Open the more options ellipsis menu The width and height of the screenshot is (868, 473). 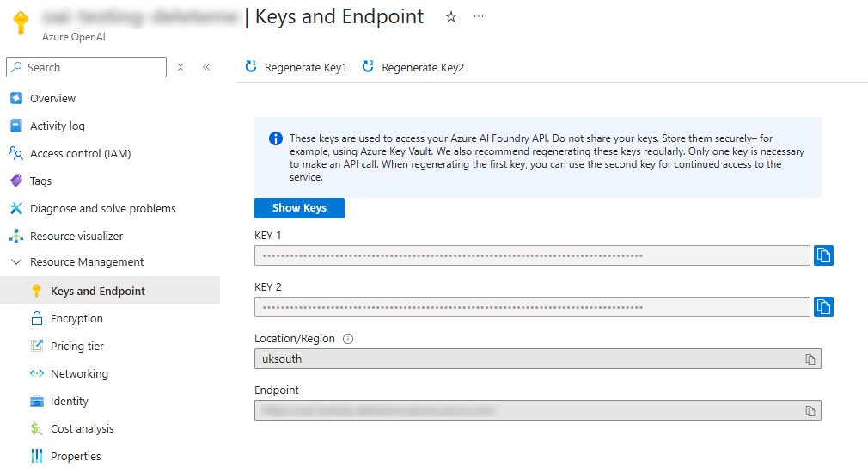click(x=479, y=17)
